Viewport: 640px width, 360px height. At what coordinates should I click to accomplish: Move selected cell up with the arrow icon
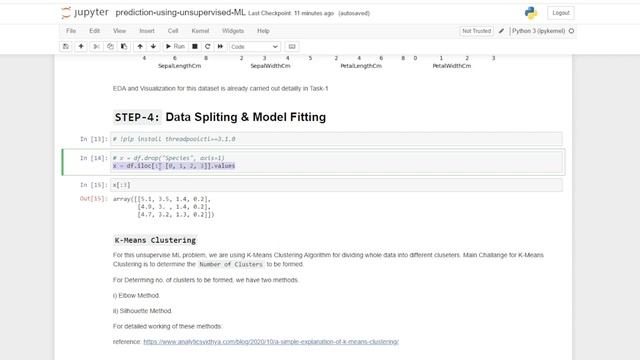coord(140,47)
